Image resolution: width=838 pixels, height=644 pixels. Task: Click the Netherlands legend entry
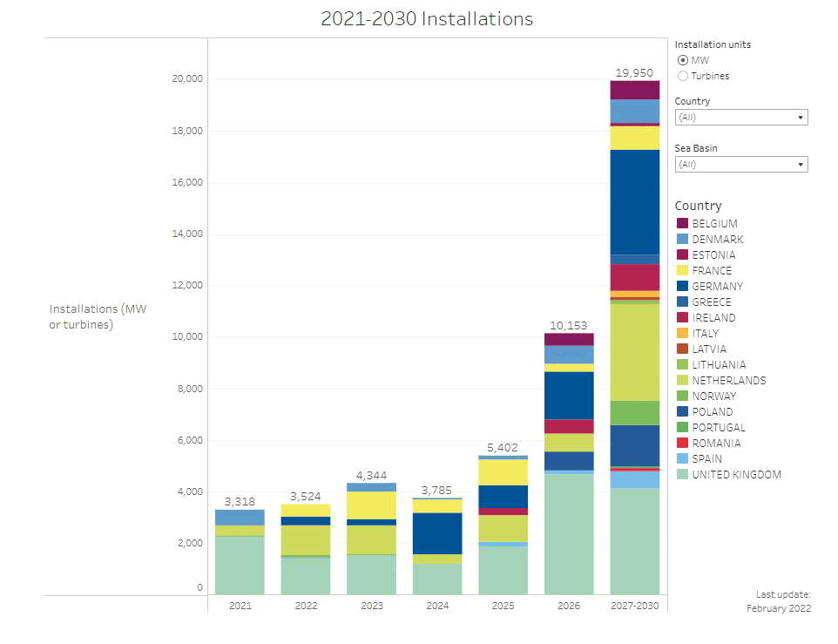(x=728, y=381)
